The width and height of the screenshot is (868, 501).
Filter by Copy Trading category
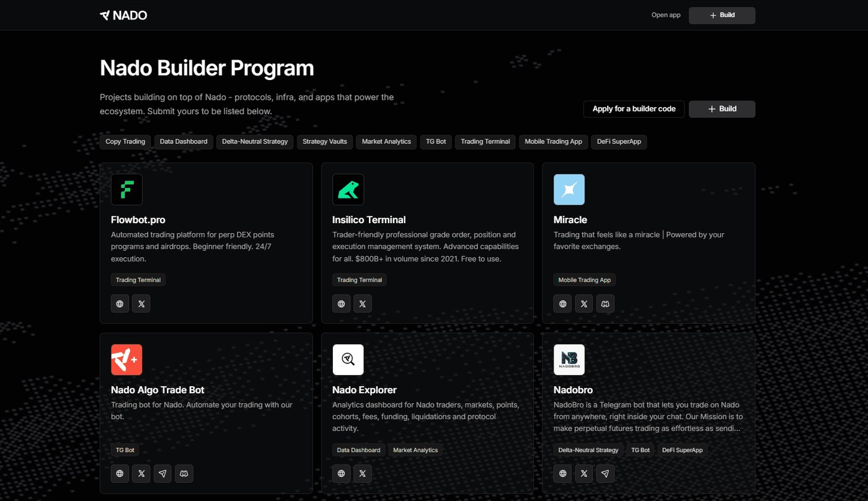(x=125, y=142)
